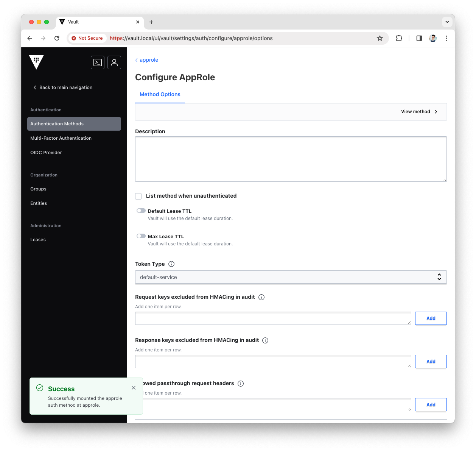Toggle the Default Lease TTL switch
This screenshot has width=476, height=451.
[141, 210]
